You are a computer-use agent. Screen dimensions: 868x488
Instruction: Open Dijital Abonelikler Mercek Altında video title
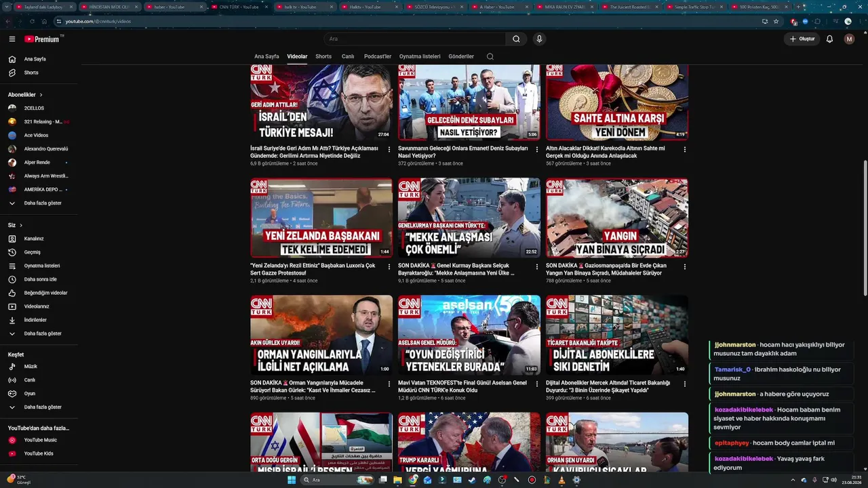608,386
